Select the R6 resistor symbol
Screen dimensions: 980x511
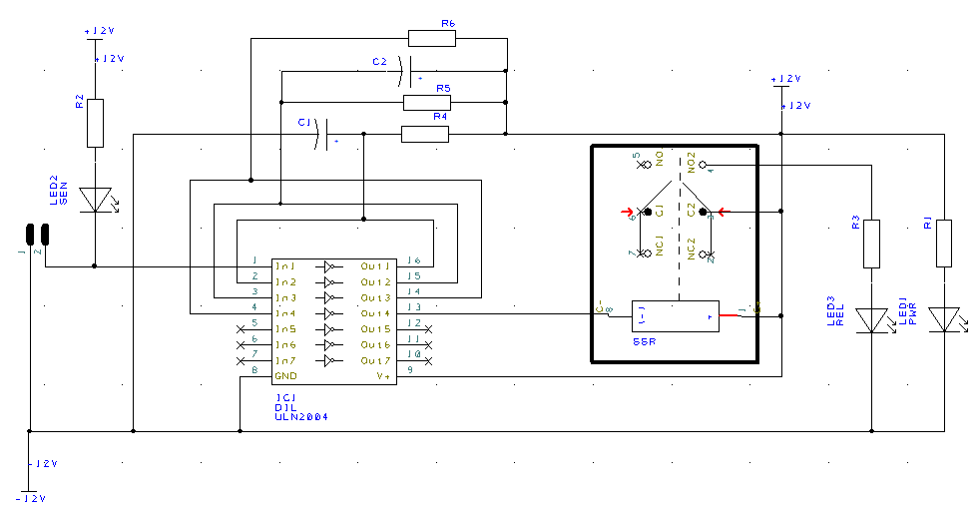click(x=432, y=38)
